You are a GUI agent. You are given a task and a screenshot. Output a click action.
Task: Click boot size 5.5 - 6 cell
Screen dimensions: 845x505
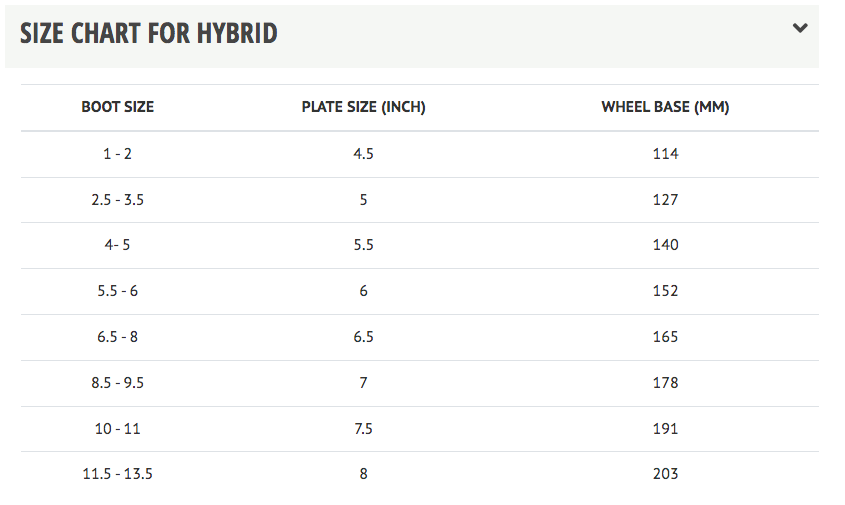click(117, 291)
